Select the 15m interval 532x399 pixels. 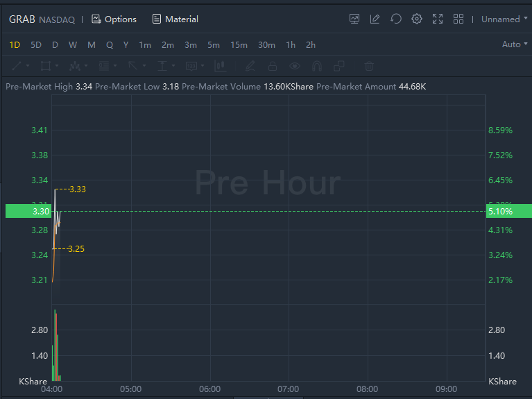pyautogui.click(x=239, y=45)
